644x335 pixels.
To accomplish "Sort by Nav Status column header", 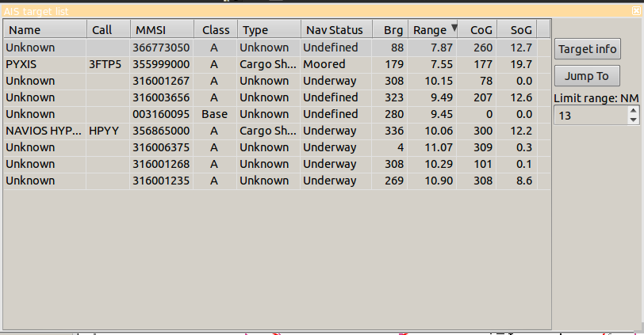I will [x=336, y=30].
